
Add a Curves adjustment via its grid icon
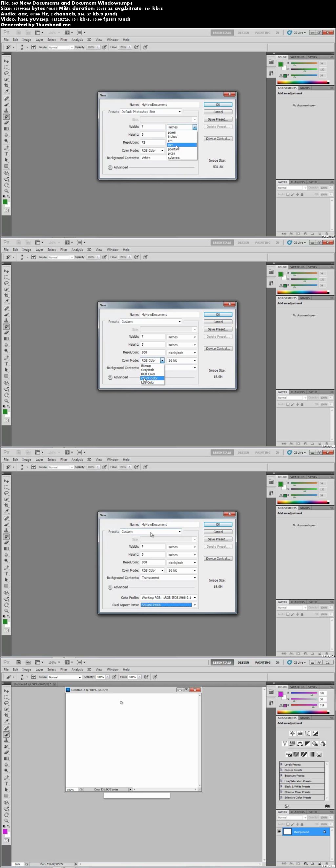coord(308,733)
